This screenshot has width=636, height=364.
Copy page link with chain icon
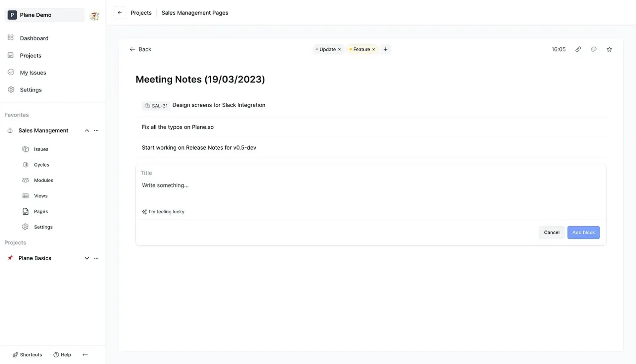point(578,49)
